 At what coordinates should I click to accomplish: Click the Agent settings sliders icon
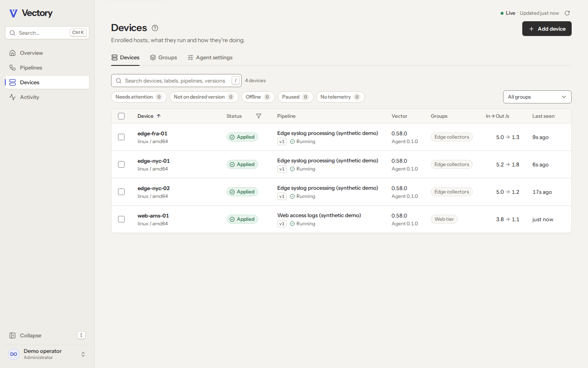pyautogui.click(x=190, y=58)
